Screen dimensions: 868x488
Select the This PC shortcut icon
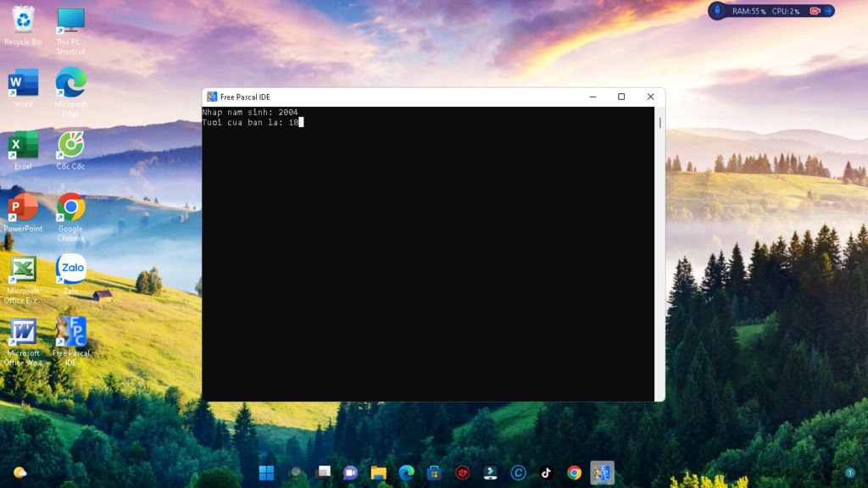[x=70, y=30]
